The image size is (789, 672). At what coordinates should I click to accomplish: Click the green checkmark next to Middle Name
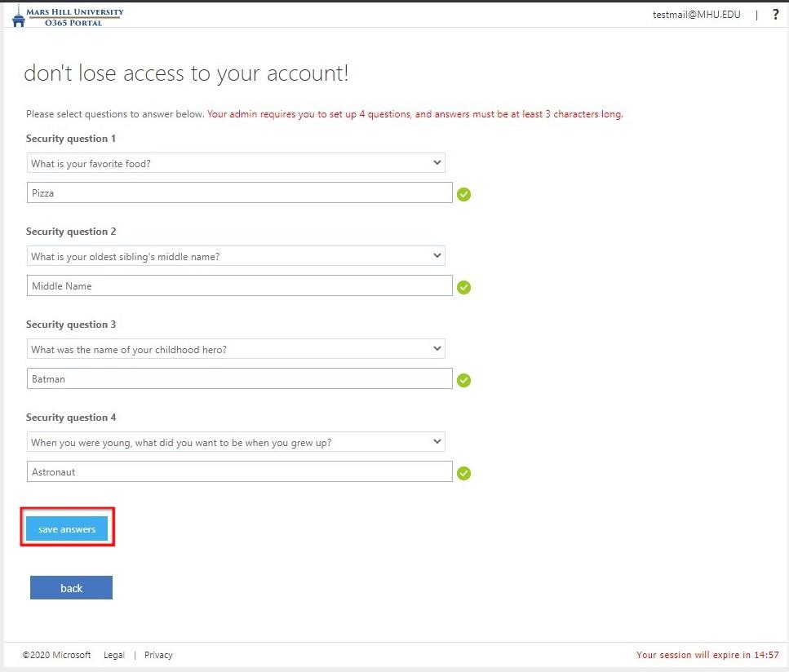463,287
